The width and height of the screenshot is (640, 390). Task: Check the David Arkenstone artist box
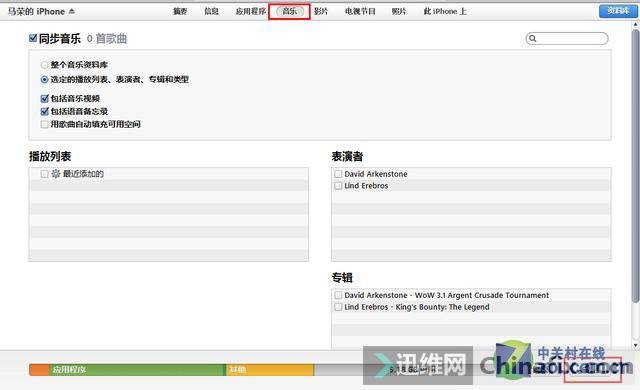point(338,174)
